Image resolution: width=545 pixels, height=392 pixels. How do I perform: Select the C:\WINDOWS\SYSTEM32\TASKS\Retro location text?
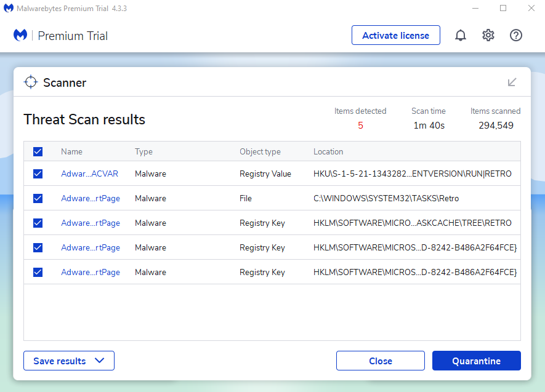(386, 198)
